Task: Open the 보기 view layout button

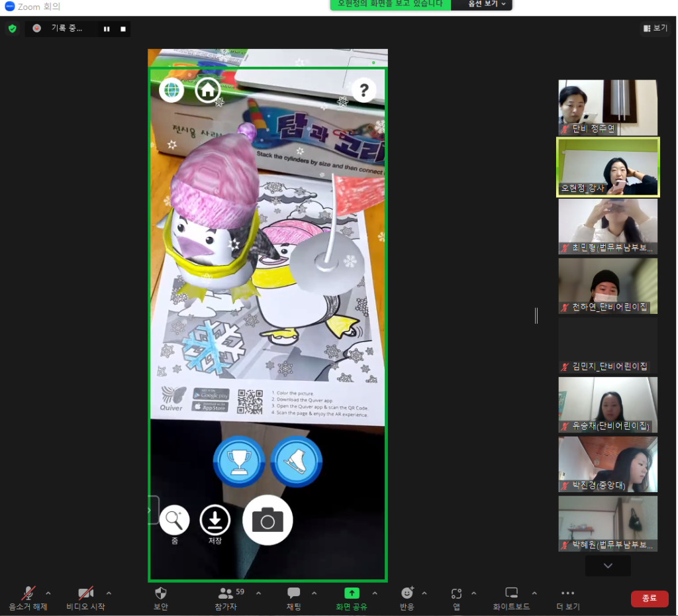Action: click(x=655, y=28)
